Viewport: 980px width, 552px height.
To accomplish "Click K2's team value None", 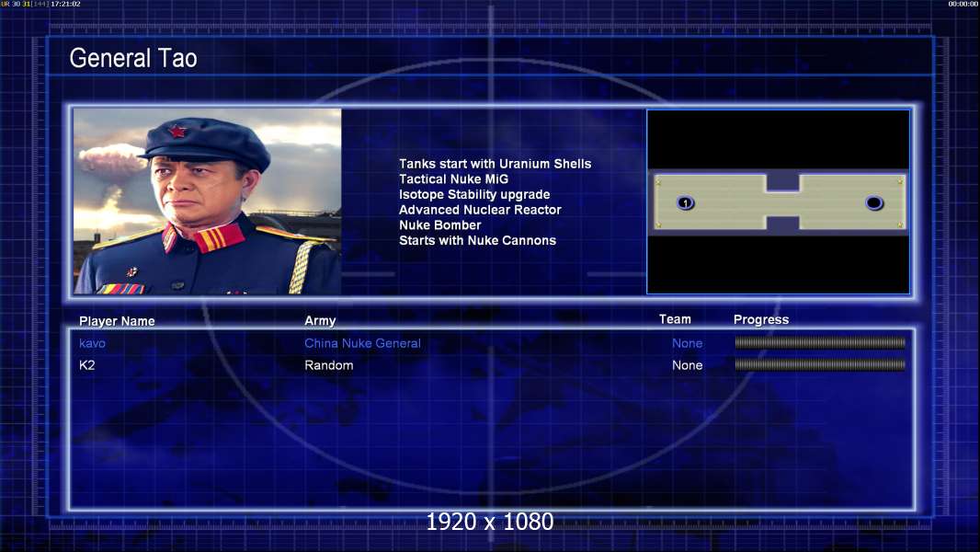I will 687,365.
